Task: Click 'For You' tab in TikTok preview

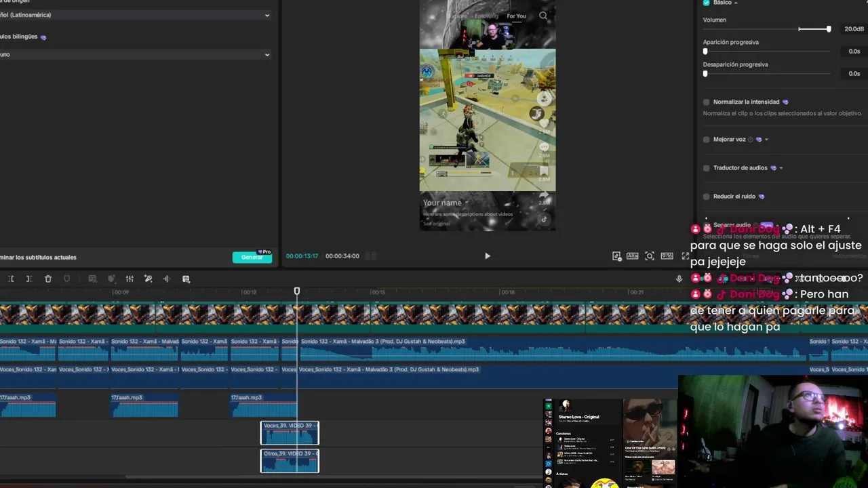Action: click(x=516, y=16)
